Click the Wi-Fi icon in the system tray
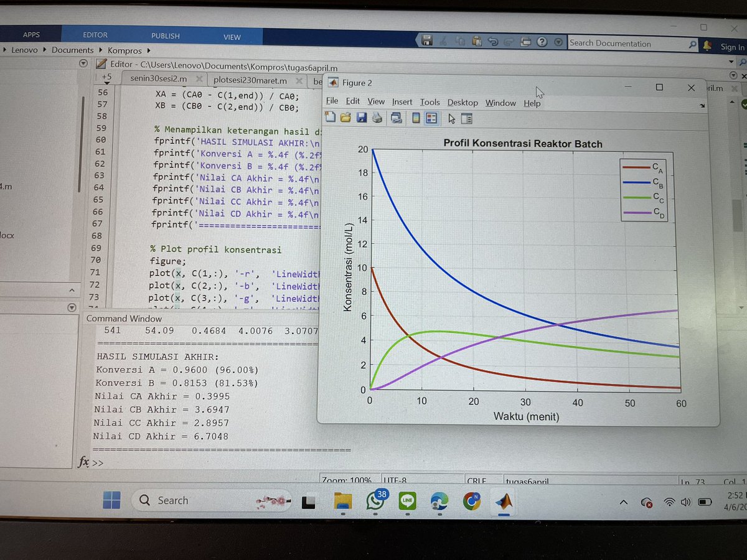 click(669, 502)
